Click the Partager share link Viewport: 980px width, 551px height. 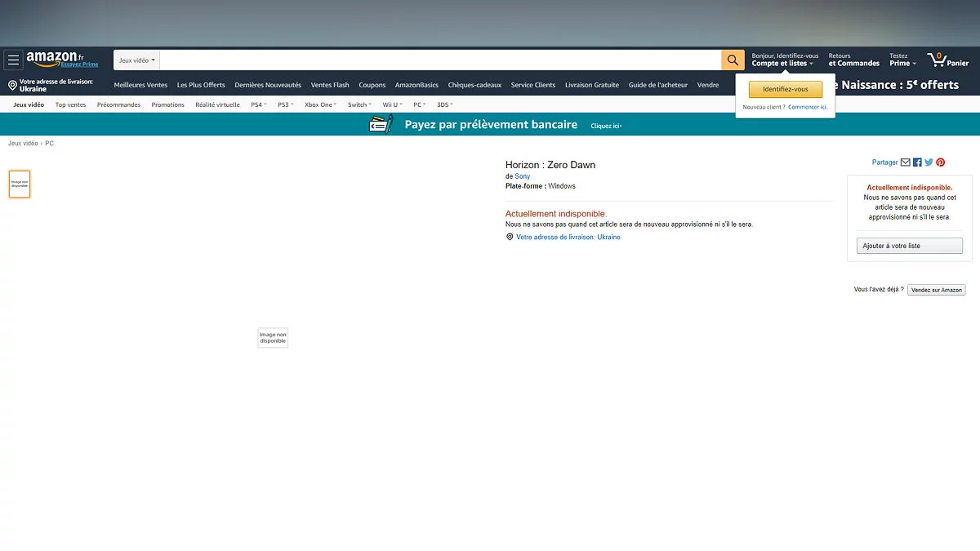coord(884,162)
